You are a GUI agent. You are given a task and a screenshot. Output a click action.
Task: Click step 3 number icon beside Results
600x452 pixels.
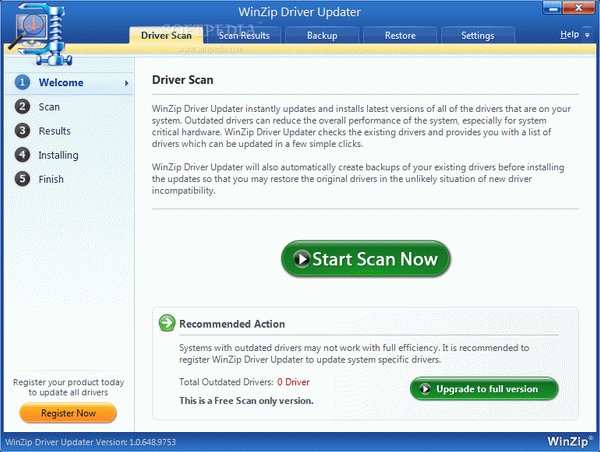click(22, 131)
